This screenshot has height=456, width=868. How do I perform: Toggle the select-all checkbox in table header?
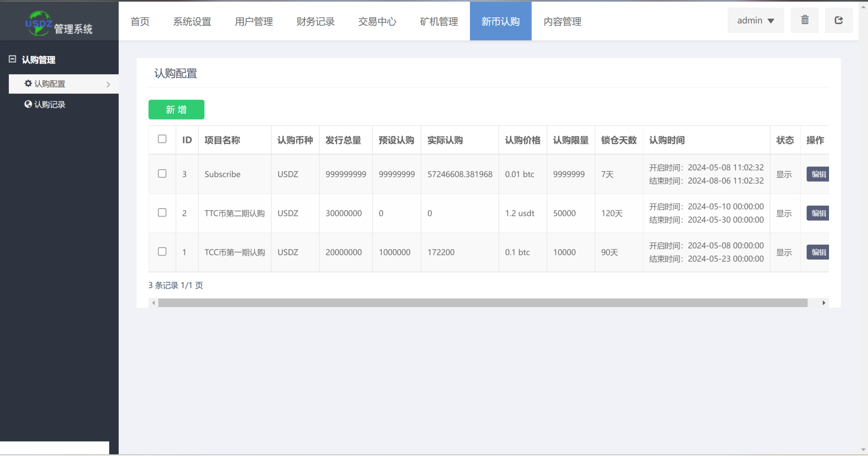(x=162, y=139)
